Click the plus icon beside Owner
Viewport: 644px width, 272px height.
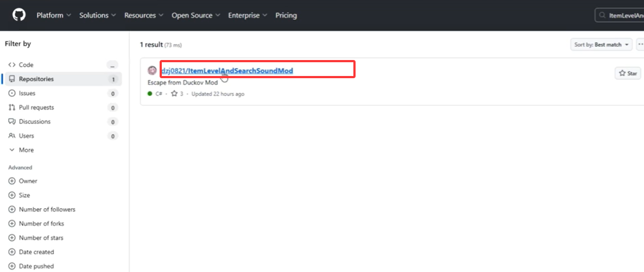point(12,181)
